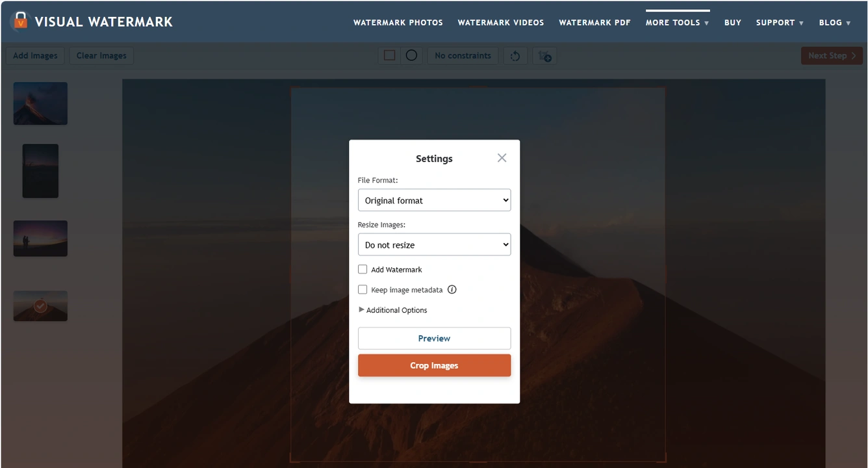Click Add Images button

(x=35, y=56)
